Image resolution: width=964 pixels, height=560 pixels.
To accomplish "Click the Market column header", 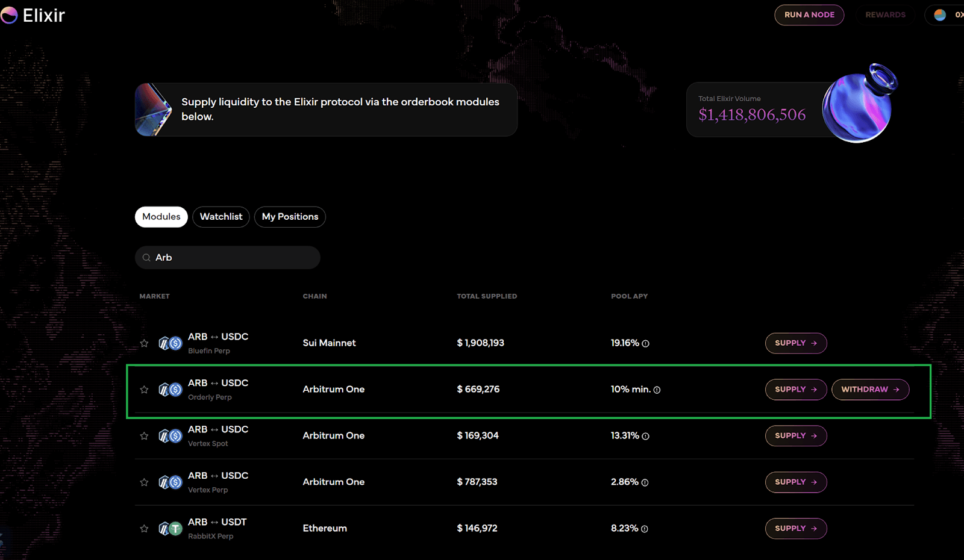I will tap(155, 296).
